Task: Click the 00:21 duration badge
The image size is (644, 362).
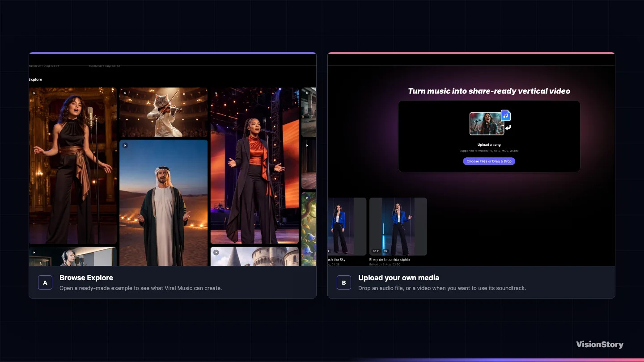Action: click(376, 251)
